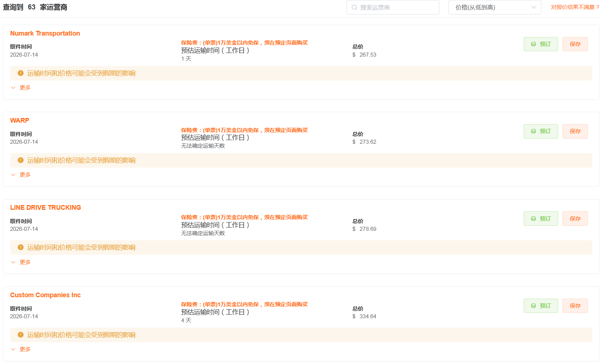The height and width of the screenshot is (364, 601).
Task: Click warning icon in LINE DRIVE TRUCKING notice
Action: 21,247
